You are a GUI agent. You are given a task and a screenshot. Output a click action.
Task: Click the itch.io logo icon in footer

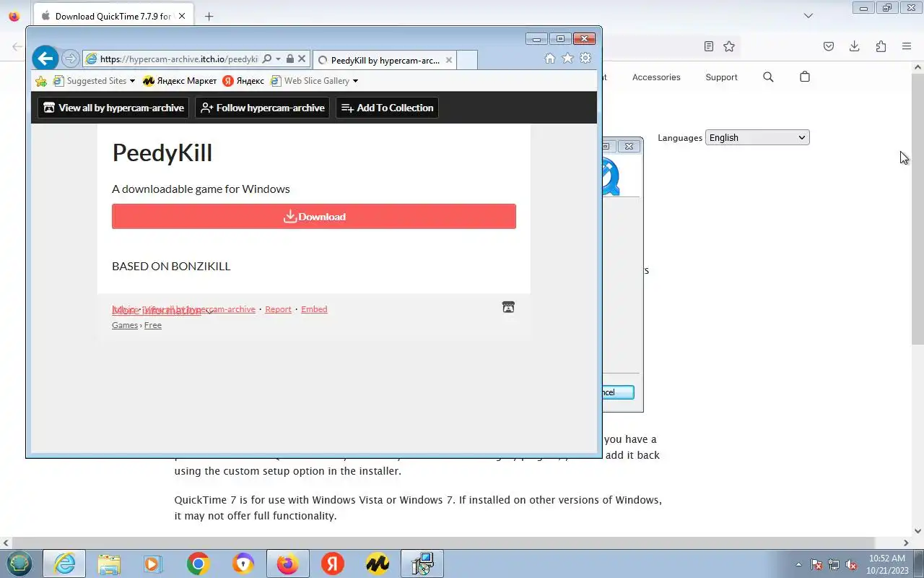pyautogui.click(x=508, y=307)
